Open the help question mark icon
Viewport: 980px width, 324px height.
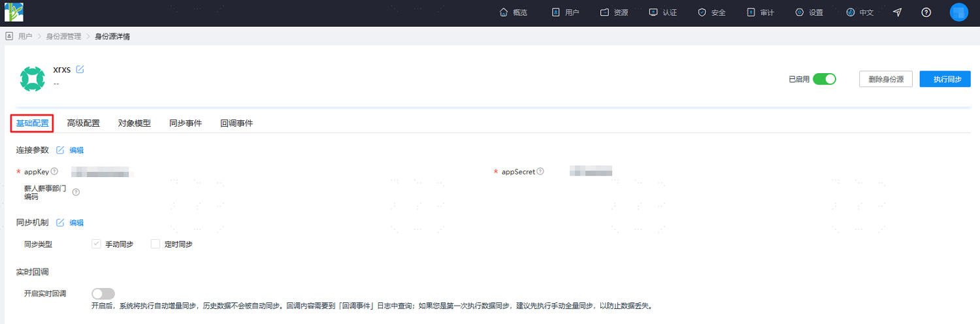[x=926, y=12]
